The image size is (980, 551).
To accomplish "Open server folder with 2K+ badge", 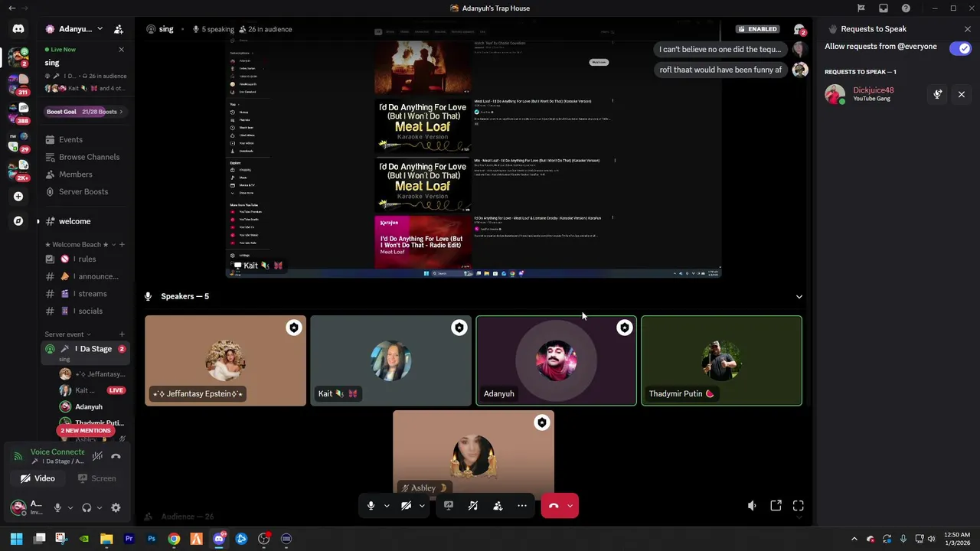I will pyautogui.click(x=18, y=170).
